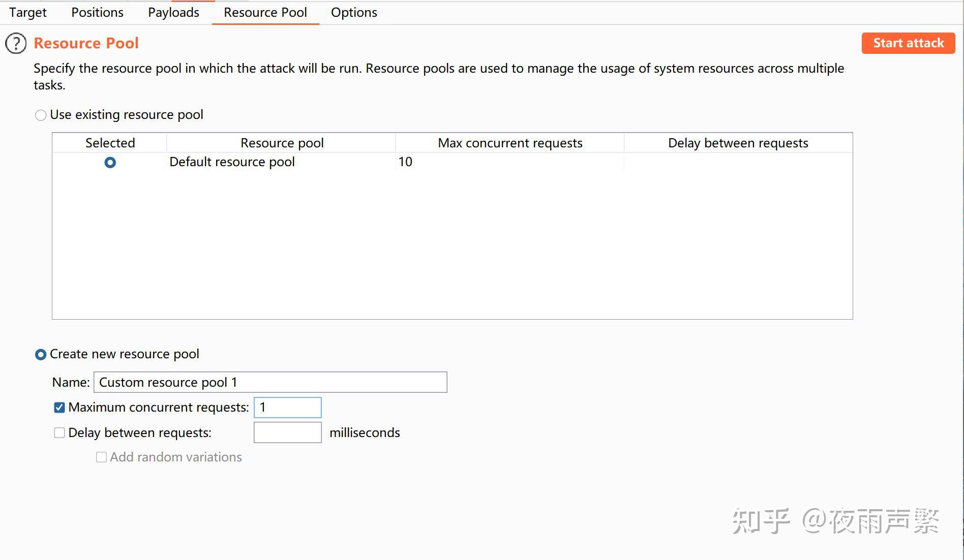The image size is (964, 560).
Task: Click the help question mark icon
Action: coord(16,43)
